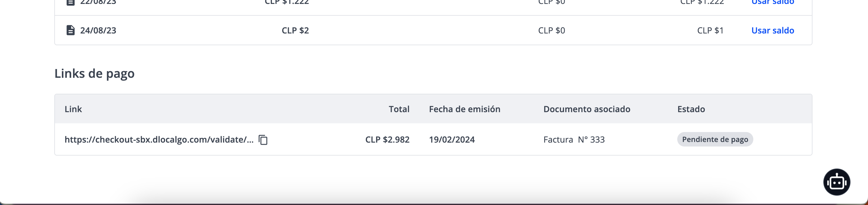Click Usar saldo in the partially visible top row

pyautogui.click(x=773, y=2)
